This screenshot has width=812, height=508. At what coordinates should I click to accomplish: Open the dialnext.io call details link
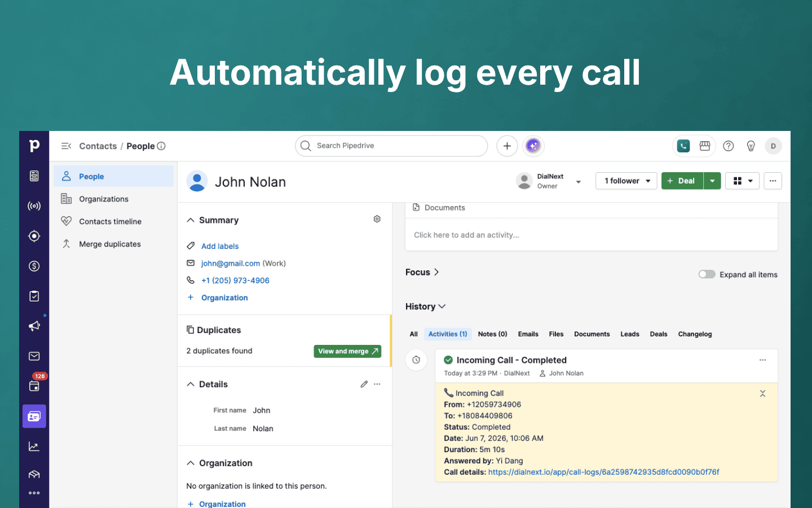coord(603,472)
